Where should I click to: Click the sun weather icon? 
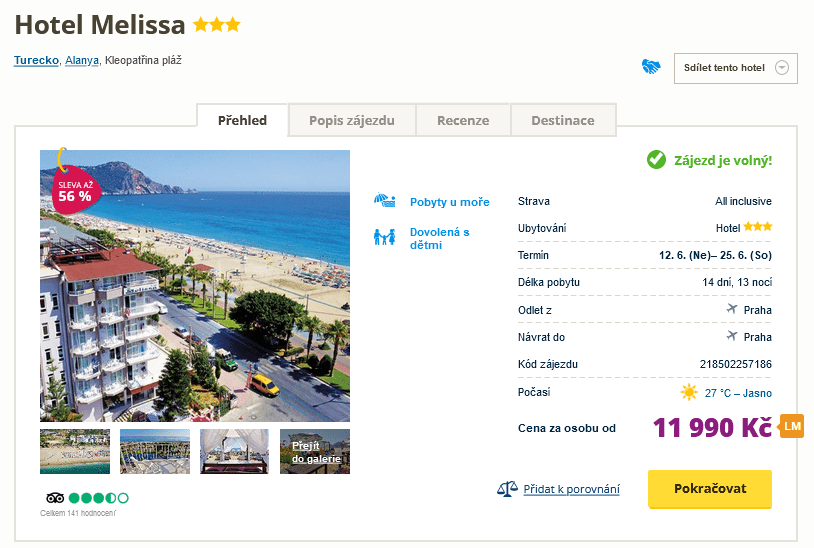click(689, 392)
